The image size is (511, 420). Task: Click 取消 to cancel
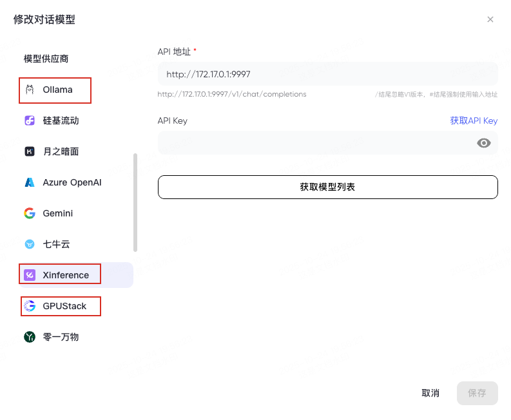(x=430, y=393)
